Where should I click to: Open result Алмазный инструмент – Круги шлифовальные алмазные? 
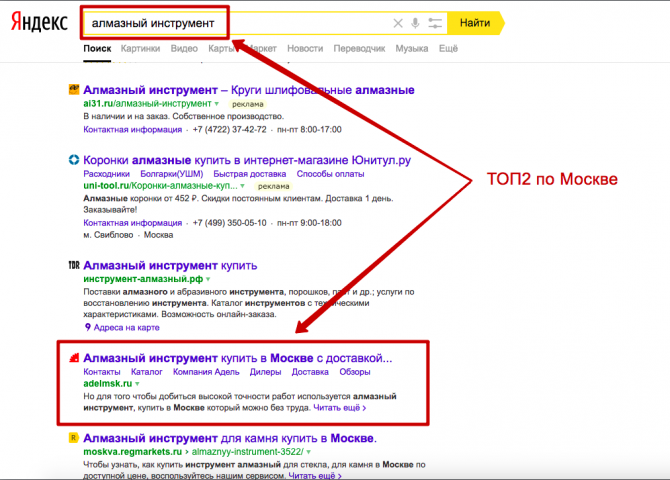(x=249, y=90)
